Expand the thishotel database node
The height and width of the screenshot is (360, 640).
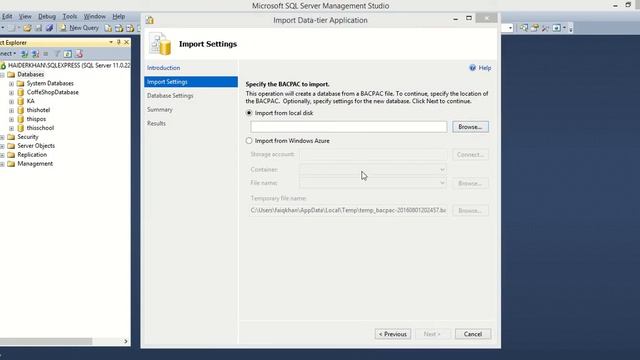pos(11,111)
